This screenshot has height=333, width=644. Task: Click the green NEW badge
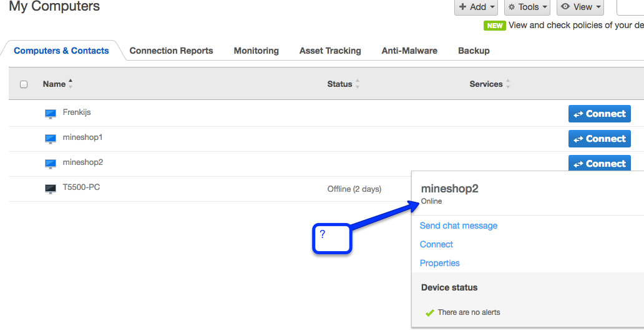pyautogui.click(x=494, y=26)
